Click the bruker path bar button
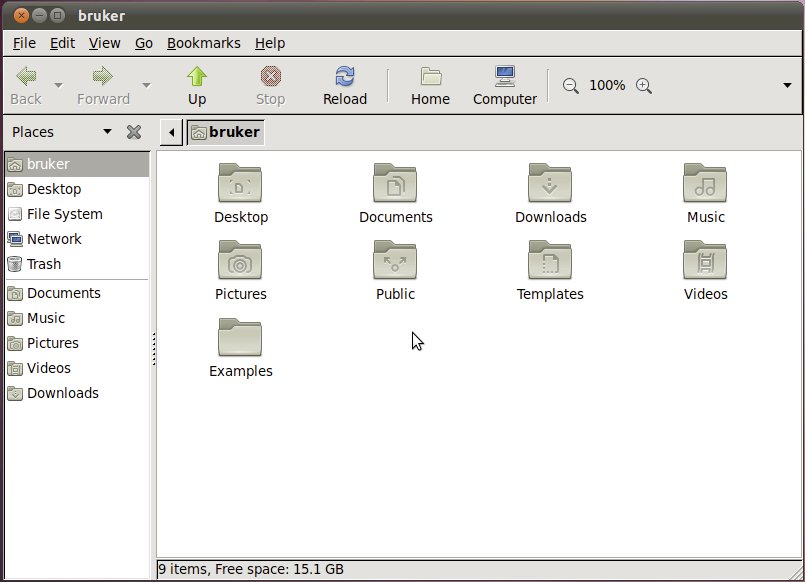Screen dimensions: 805x582 coord(226,132)
